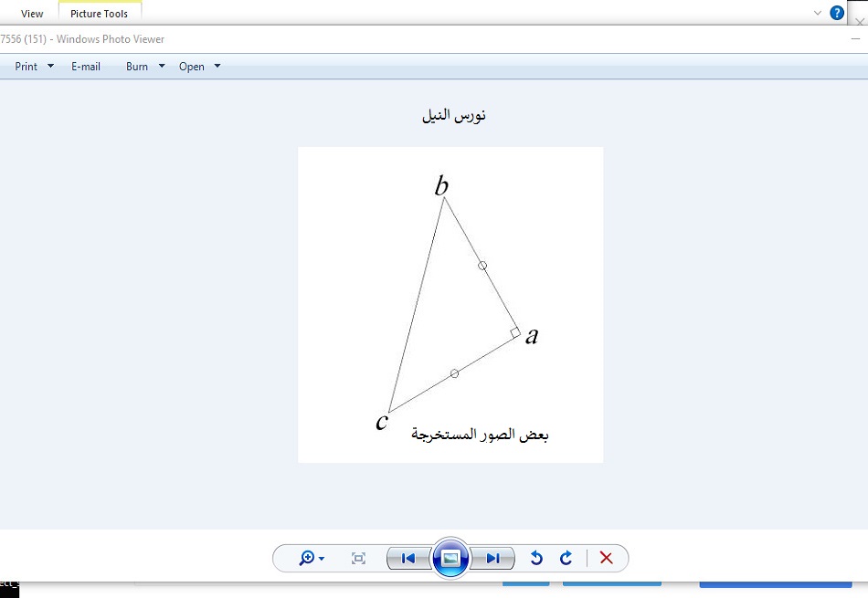This screenshot has height=598, width=868.
Task: Click the E-mail toolbar button
Action: point(86,67)
